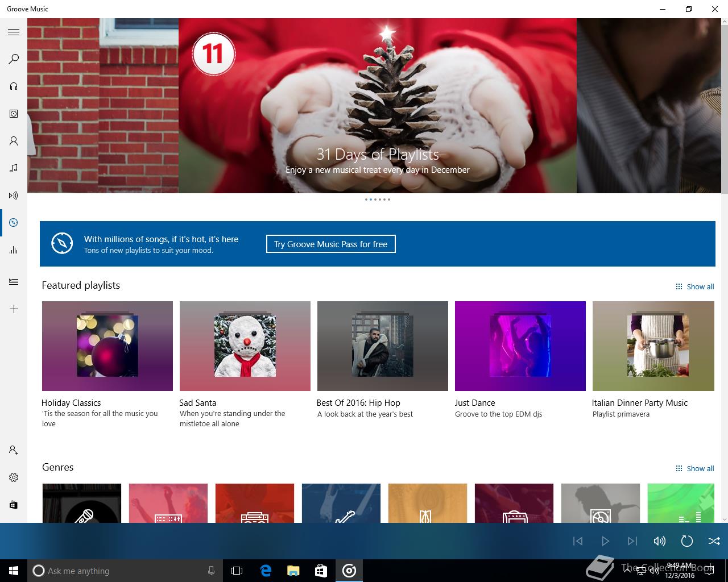Show all Genres

coord(694,468)
